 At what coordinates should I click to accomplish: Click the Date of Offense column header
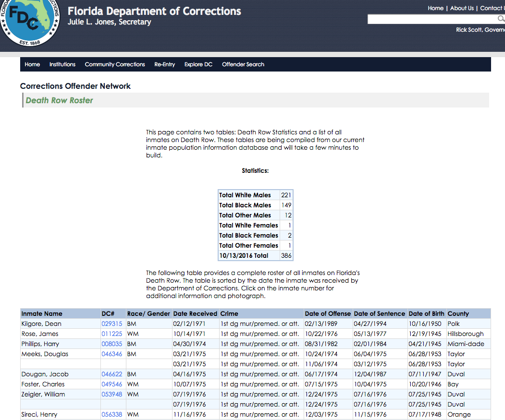coord(328,314)
